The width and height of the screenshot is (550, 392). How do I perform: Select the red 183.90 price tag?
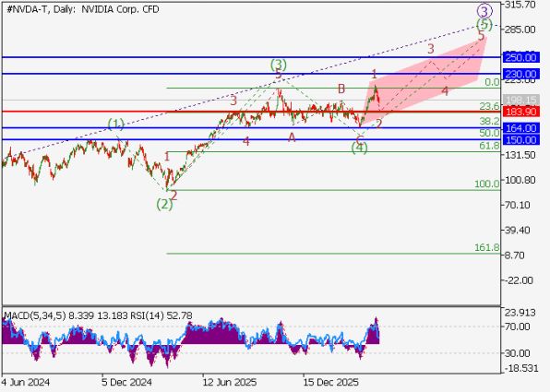click(x=520, y=112)
